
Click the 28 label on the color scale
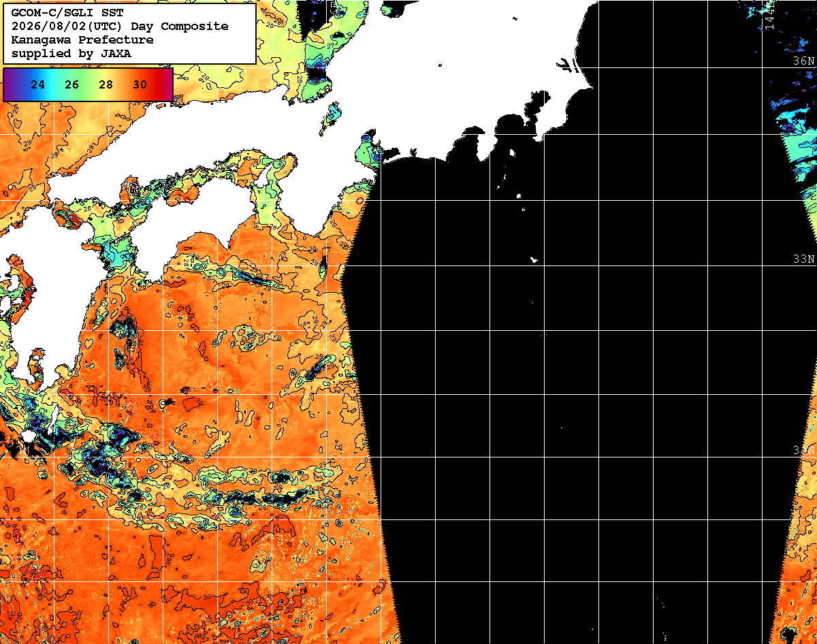tap(106, 85)
